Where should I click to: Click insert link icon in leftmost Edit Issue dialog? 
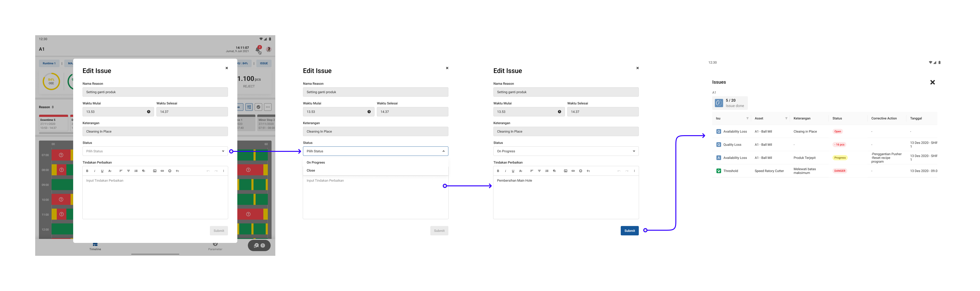pos(162,171)
